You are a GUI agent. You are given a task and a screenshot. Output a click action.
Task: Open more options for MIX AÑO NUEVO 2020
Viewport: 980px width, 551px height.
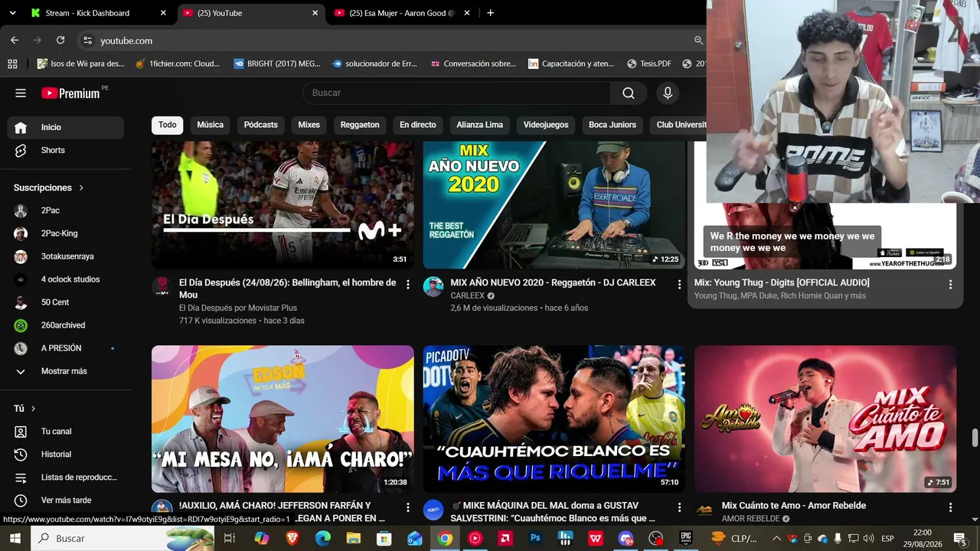pyautogui.click(x=679, y=285)
